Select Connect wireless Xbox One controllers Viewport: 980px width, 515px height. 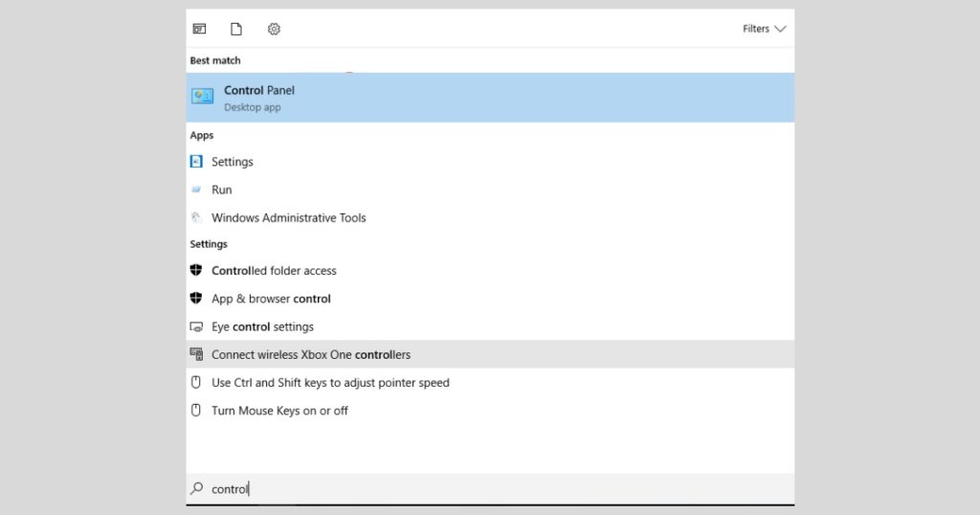311,354
